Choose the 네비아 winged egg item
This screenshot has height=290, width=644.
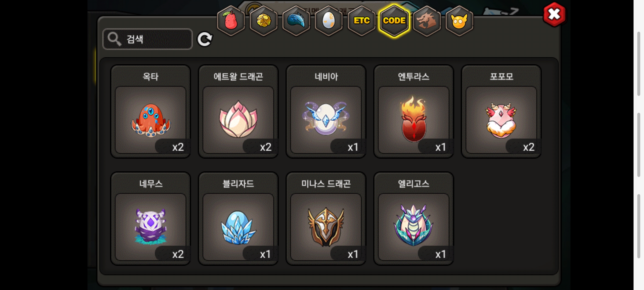[326, 111]
